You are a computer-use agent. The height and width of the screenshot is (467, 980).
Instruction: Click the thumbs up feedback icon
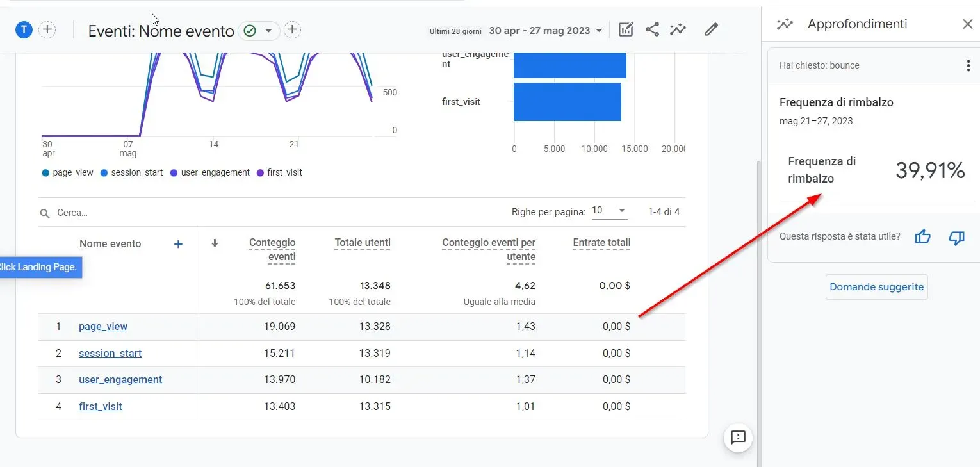922,237
